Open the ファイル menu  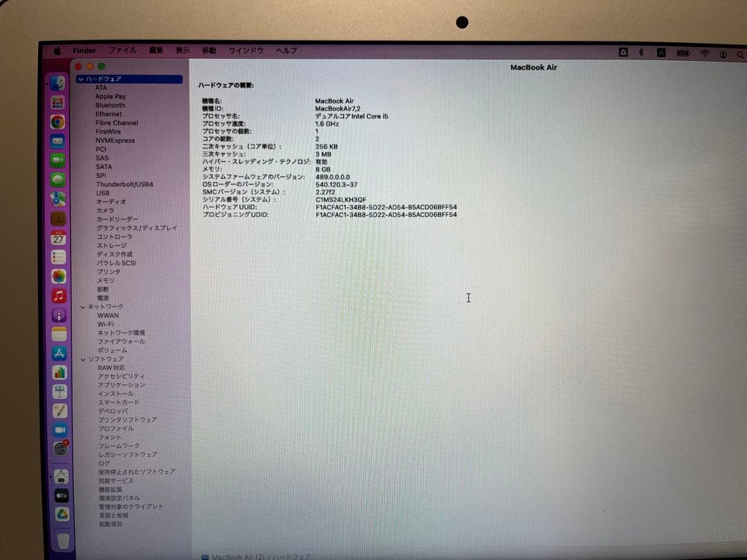tap(122, 50)
